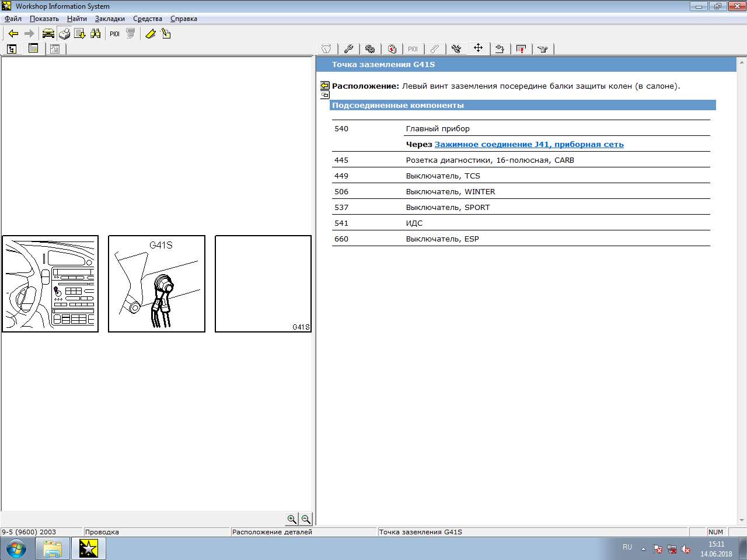Click the yellow back arrow in toolbar
The image size is (747, 560).
point(13,34)
